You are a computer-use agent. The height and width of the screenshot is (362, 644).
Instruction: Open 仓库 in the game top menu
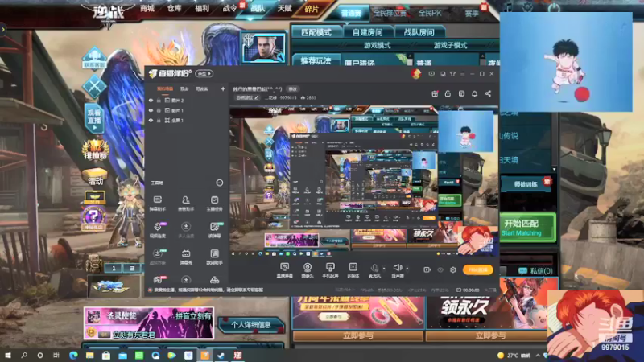tap(174, 8)
